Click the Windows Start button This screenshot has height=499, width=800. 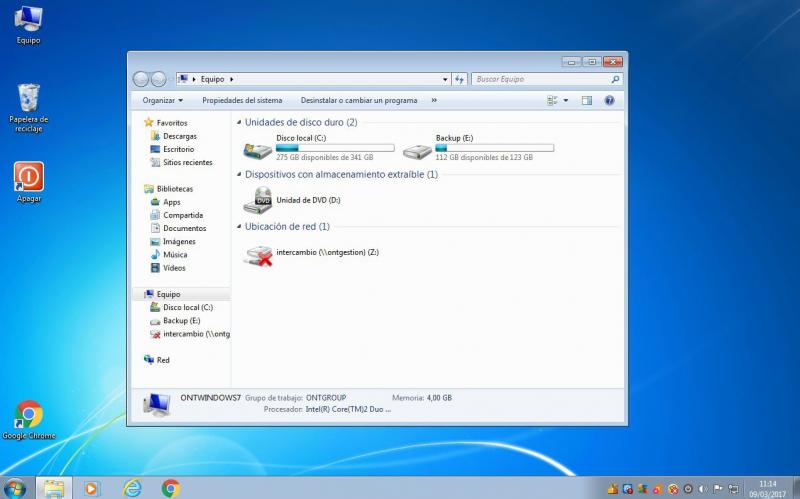pyautogui.click(x=15, y=488)
